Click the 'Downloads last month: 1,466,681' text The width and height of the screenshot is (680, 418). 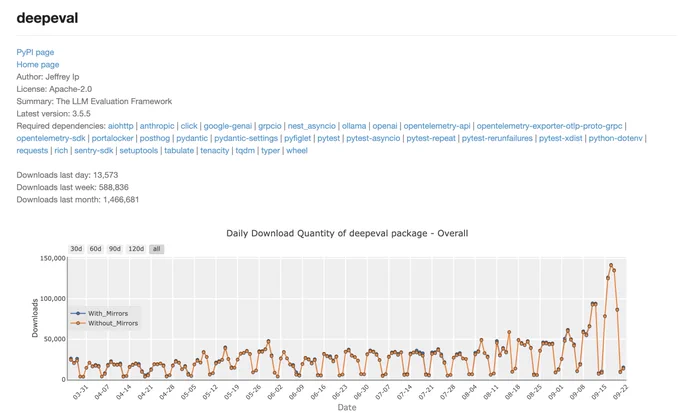(x=78, y=199)
